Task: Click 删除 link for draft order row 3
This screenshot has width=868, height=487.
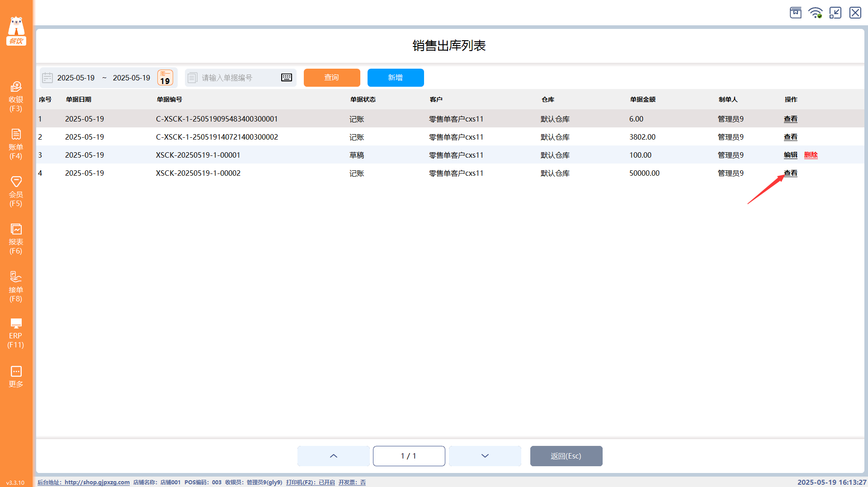Action: pos(811,155)
